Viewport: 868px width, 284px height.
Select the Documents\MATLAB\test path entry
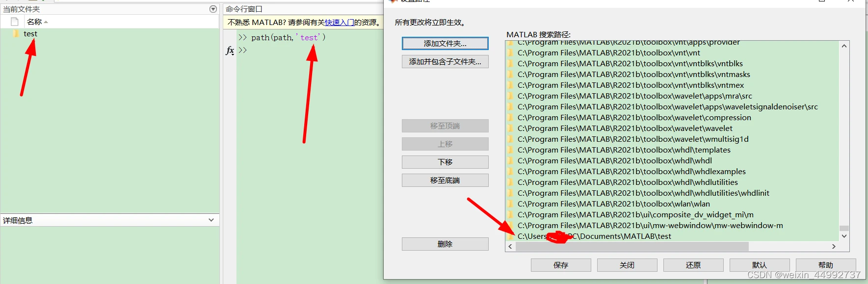coord(672,236)
